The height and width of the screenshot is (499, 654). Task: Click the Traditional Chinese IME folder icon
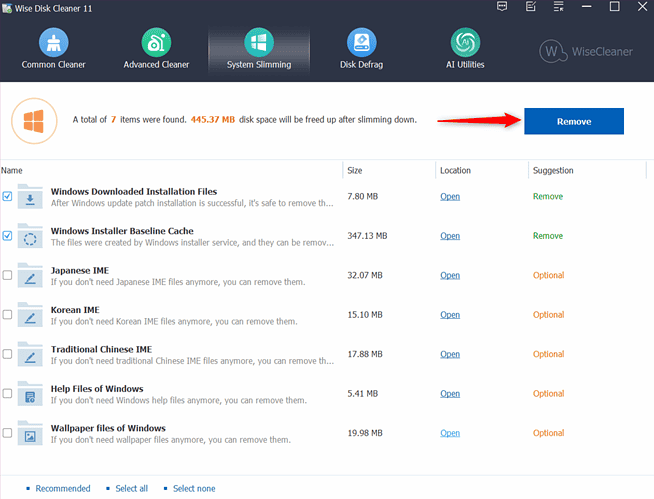coord(31,355)
